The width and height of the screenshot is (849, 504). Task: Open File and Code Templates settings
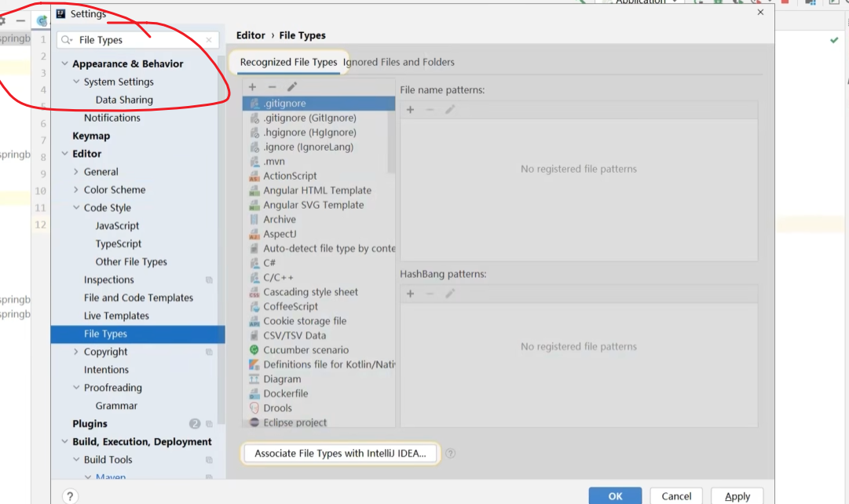138,298
